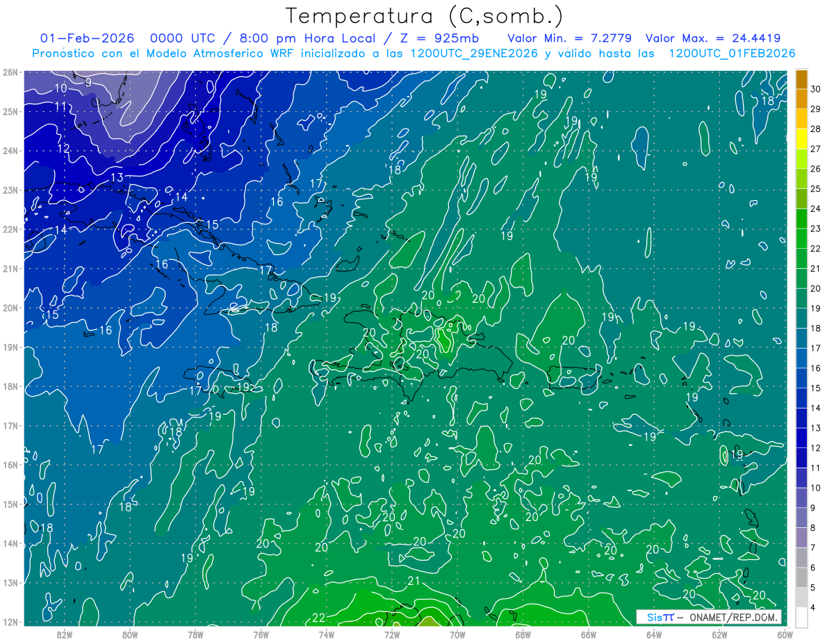The height and width of the screenshot is (644, 834).
Task: Click the colorbar label "27"
Action: pyautogui.click(x=816, y=149)
